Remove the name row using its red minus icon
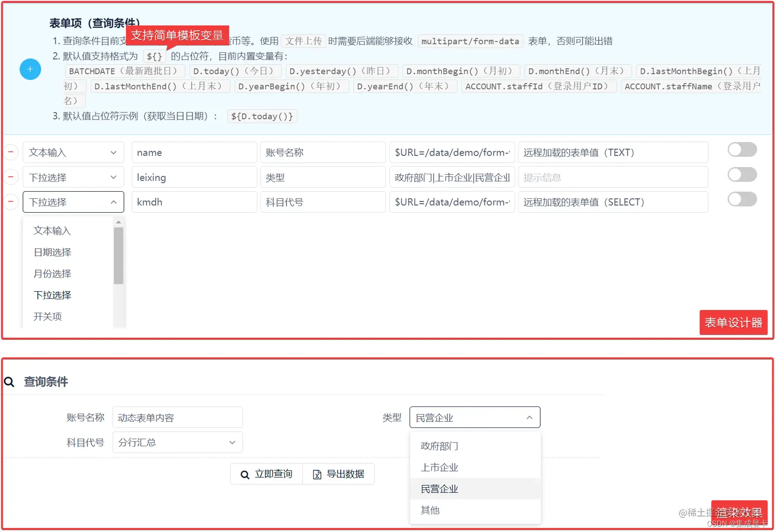Screen dimensions: 775x532 11,152
